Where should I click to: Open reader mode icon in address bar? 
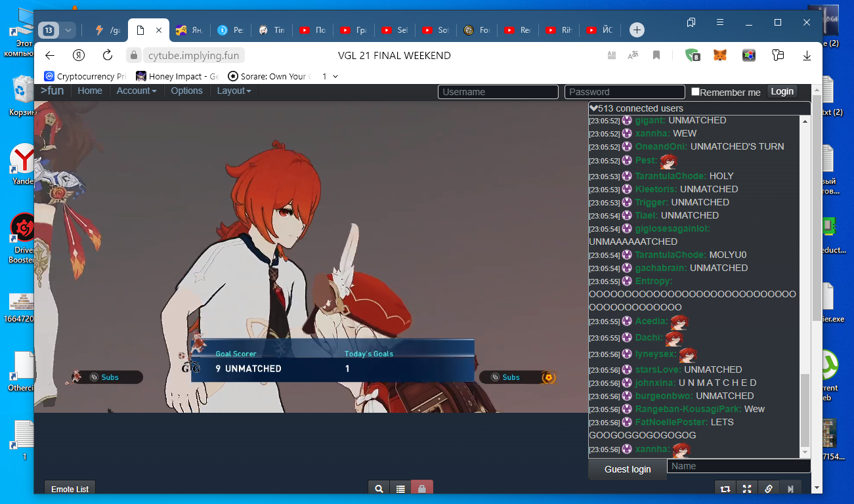point(612,55)
